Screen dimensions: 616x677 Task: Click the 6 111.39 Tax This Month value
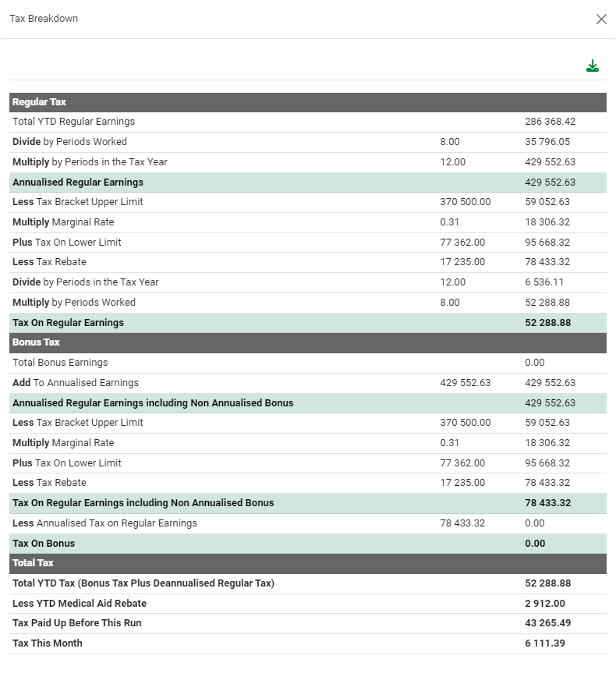545,643
